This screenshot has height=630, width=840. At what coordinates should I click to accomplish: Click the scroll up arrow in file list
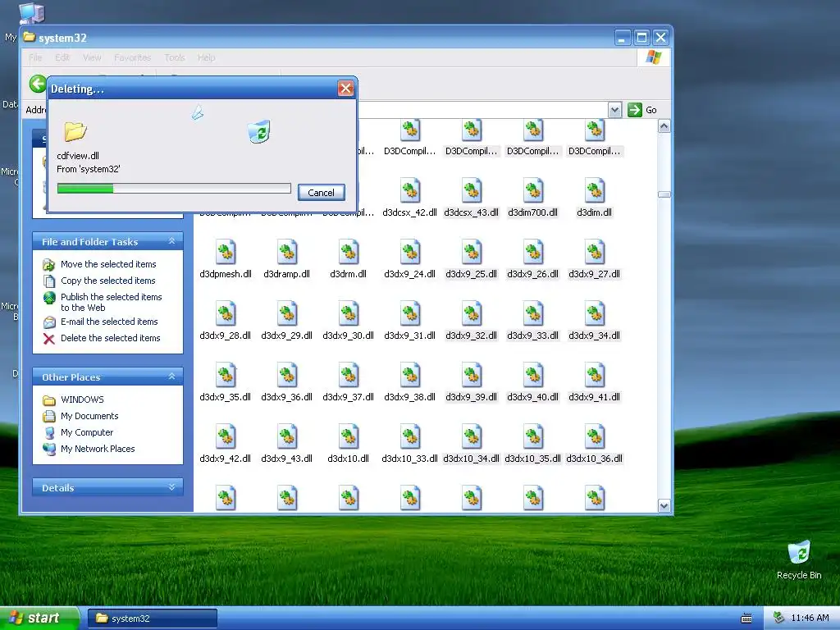pos(664,126)
